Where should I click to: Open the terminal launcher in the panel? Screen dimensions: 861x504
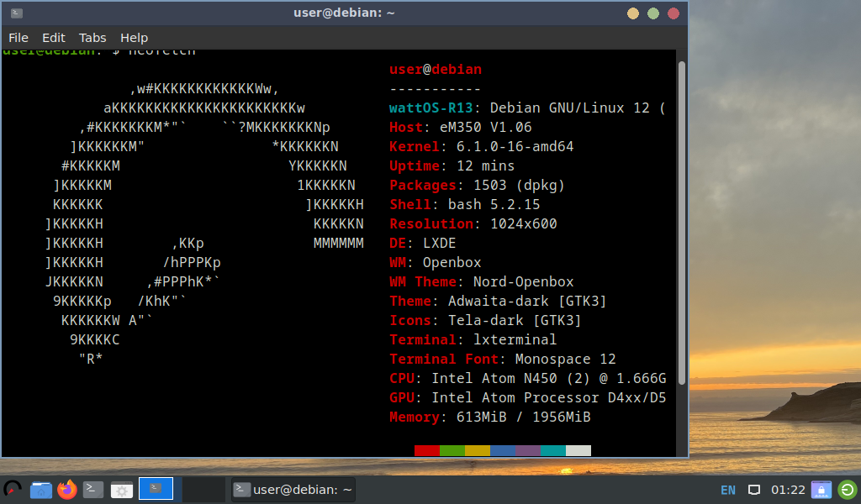[93, 489]
